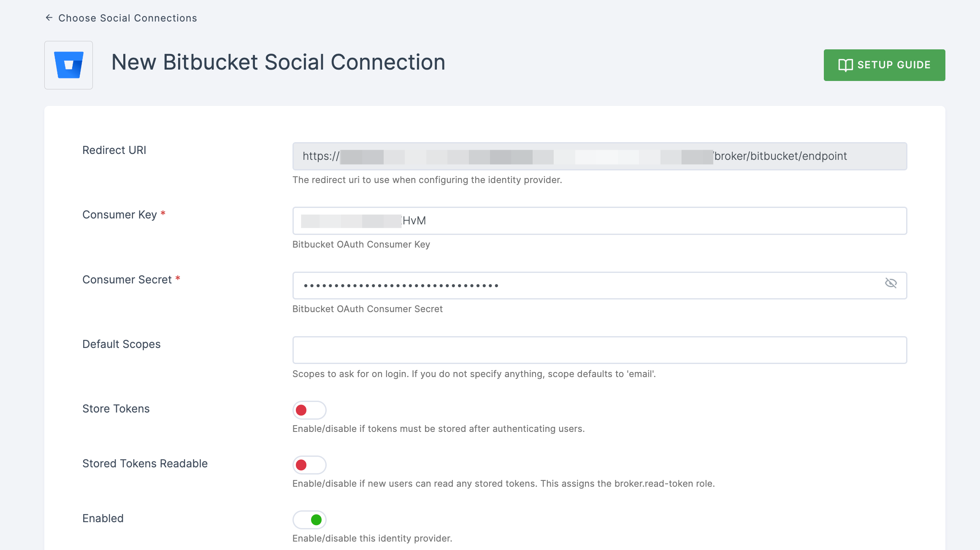The width and height of the screenshot is (980, 550).
Task: Focus the Consumer Secret input
Action: 600,286
